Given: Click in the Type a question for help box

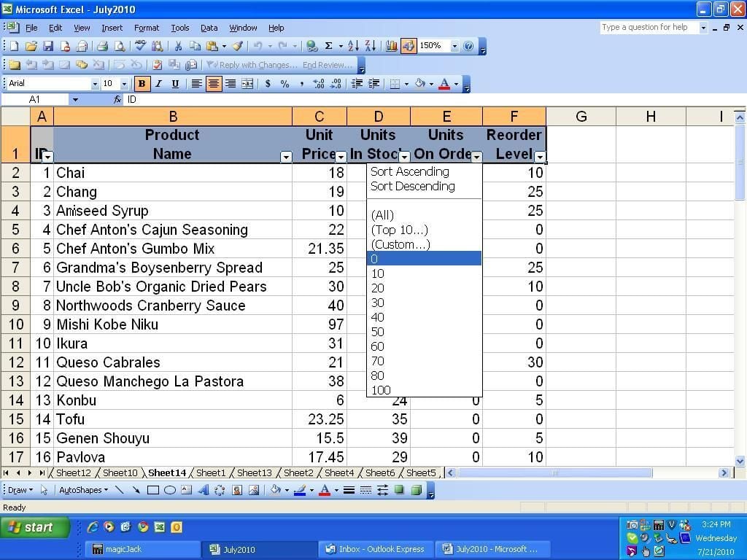Looking at the screenshot, I should click(649, 28).
